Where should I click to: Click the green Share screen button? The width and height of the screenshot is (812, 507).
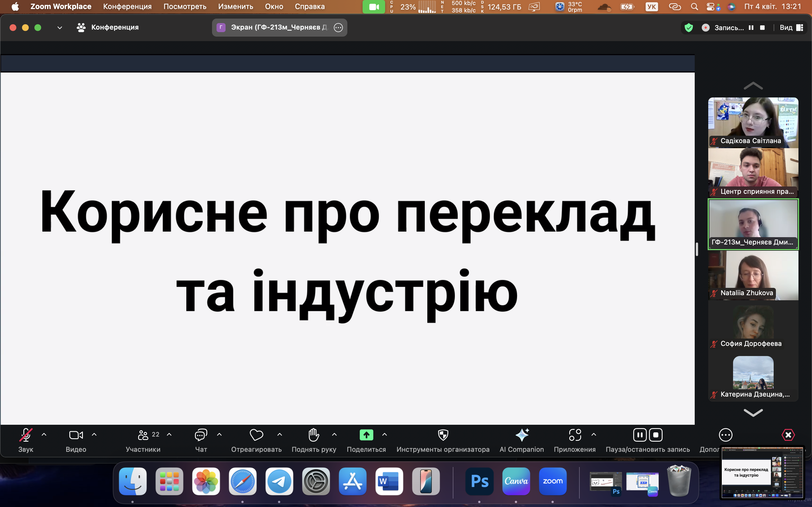366,435
